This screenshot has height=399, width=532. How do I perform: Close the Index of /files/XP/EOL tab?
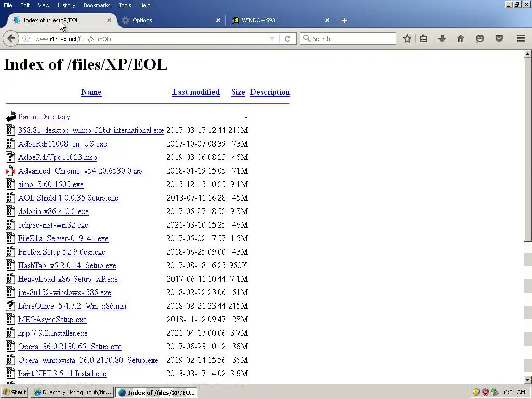(109, 20)
